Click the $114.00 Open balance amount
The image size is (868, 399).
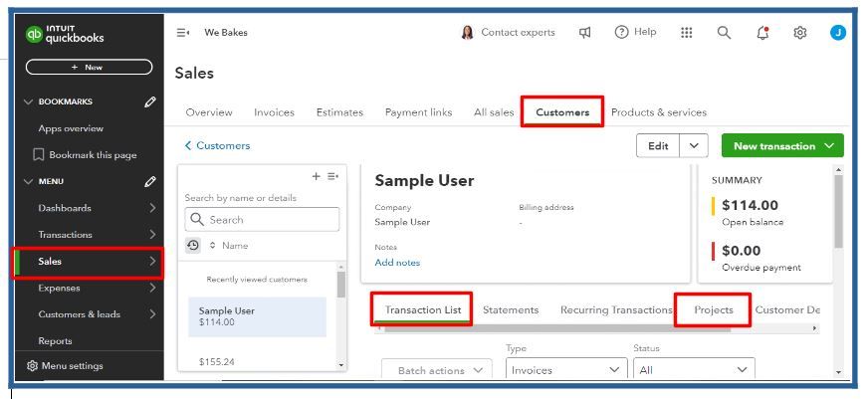click(750, 205)
